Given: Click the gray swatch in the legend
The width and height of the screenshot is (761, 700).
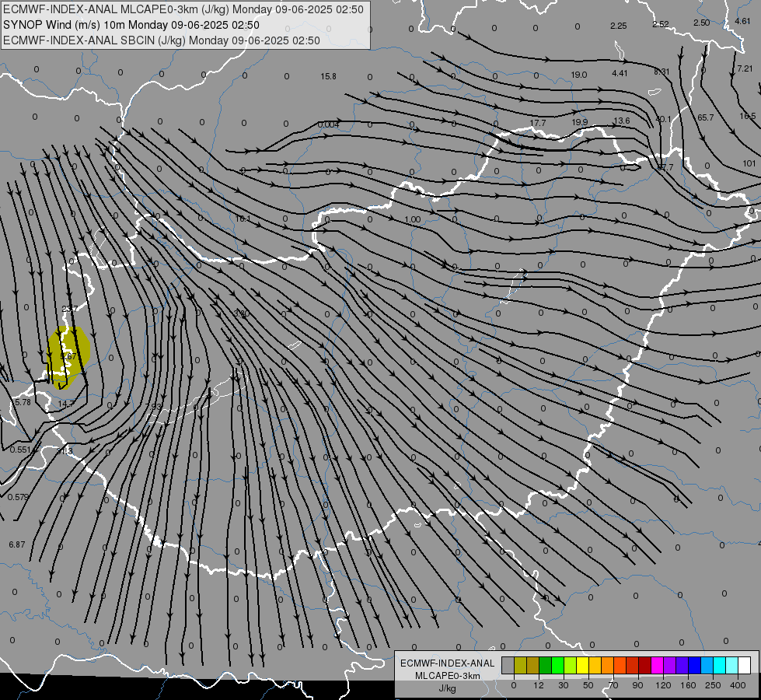Looking at the screenshot, I should pos(508,665).
